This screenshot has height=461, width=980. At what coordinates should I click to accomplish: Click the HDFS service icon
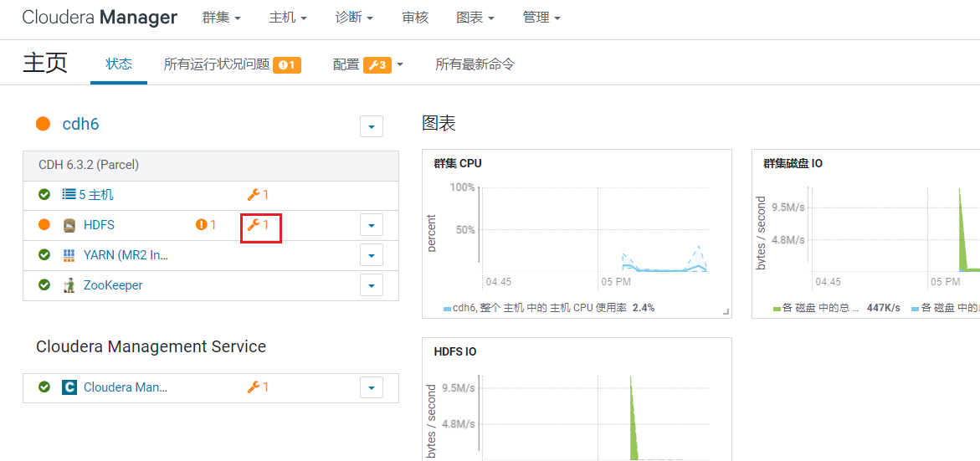point(69,225)
